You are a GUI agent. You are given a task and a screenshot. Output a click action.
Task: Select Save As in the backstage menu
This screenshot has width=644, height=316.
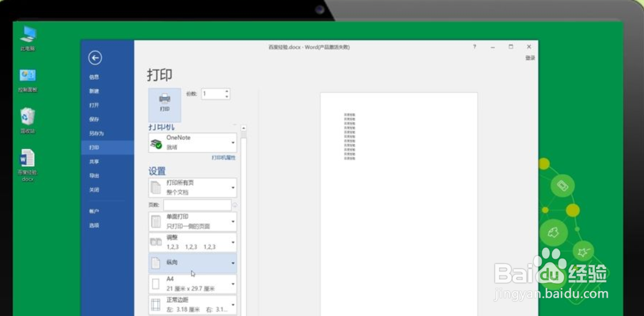coord(97,134)
